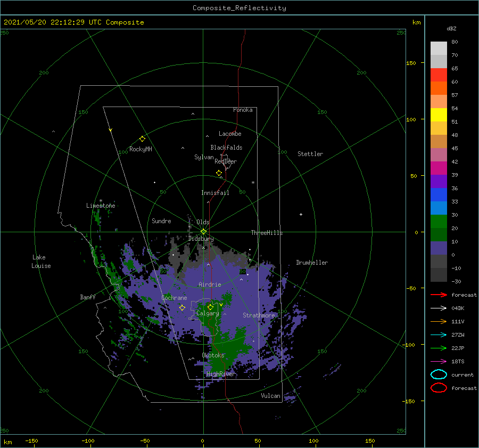
Task: Click the Lake Louise label
Action: point(41,262)
